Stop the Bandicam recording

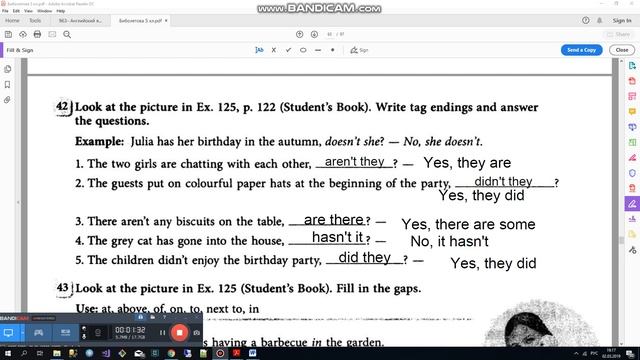coord(179,333)
